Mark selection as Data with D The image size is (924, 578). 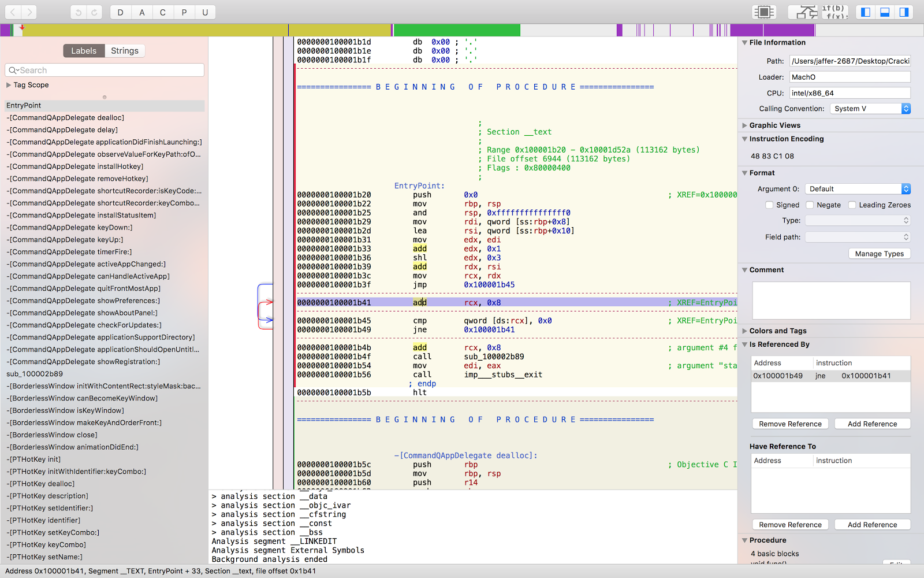tap(120, 12)
